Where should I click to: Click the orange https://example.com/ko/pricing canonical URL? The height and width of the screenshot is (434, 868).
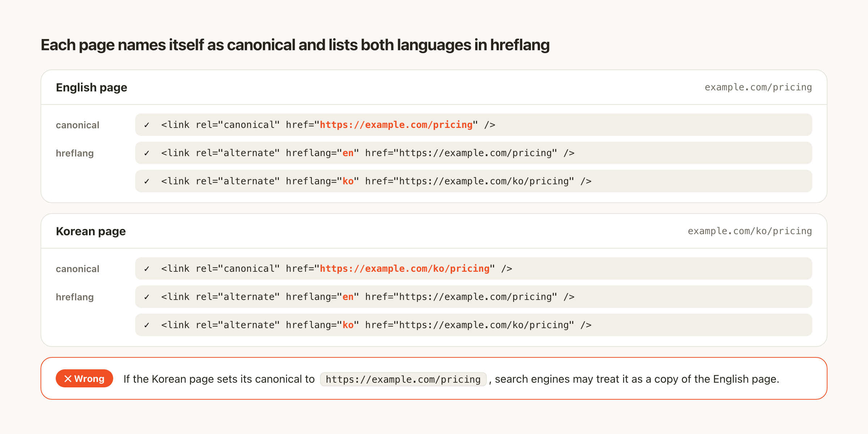coord(405,269)
